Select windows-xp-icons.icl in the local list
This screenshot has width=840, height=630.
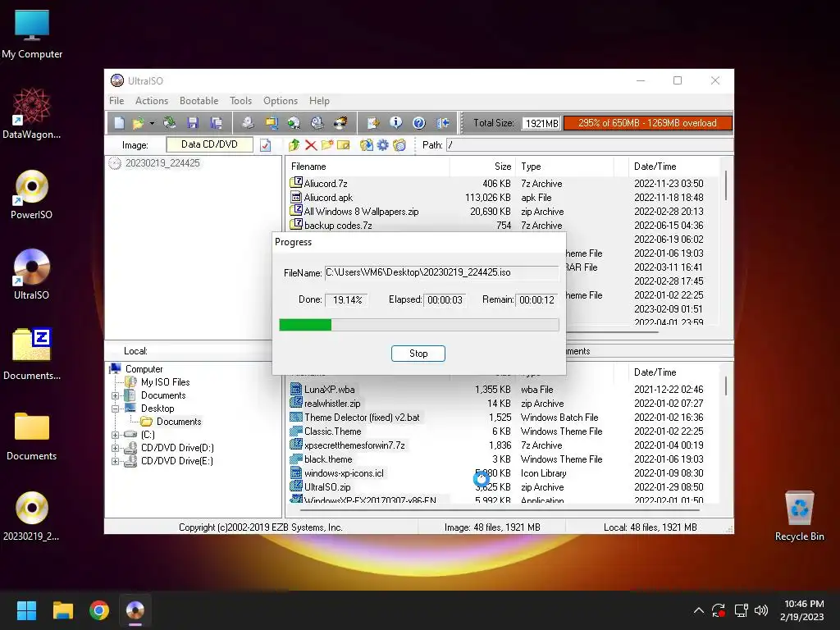344,473
